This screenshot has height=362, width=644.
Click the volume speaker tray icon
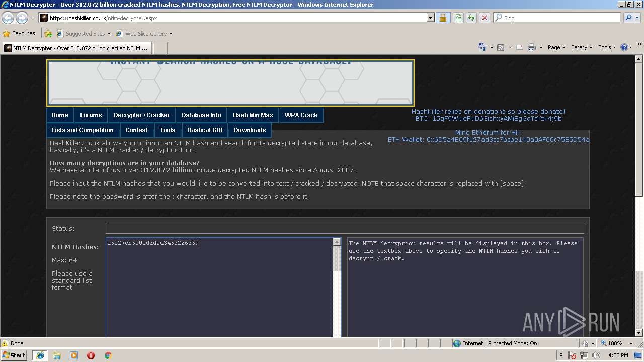pyautogui.click(x=596, y=355)
